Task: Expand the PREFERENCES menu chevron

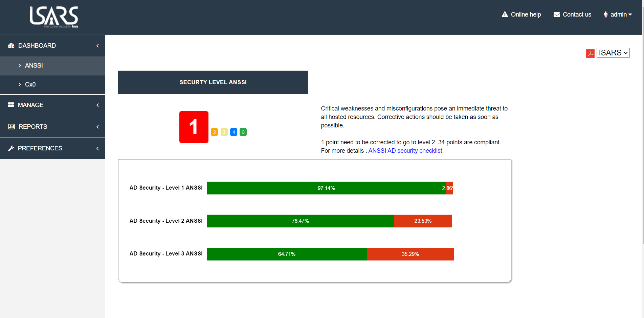Action: pos(97,148)
